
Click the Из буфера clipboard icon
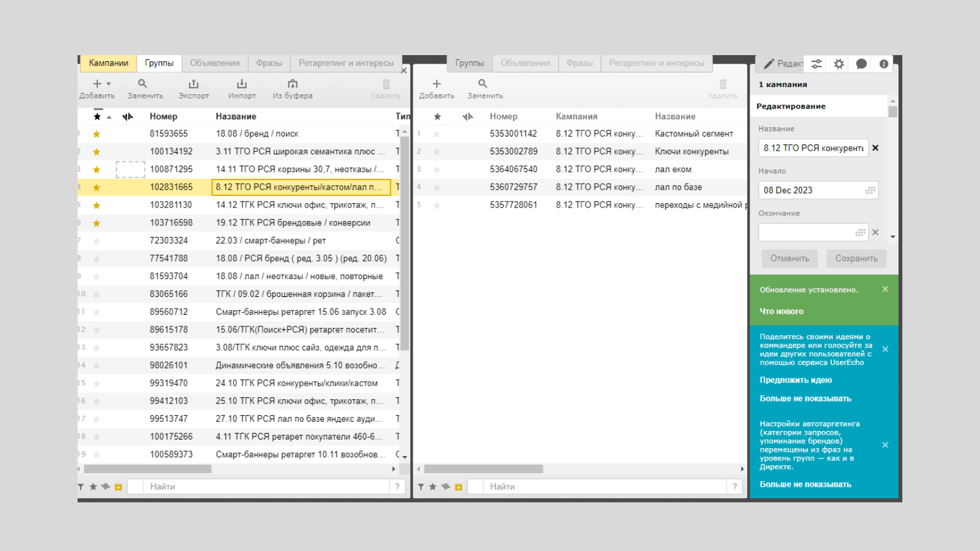tap(293, 84)
